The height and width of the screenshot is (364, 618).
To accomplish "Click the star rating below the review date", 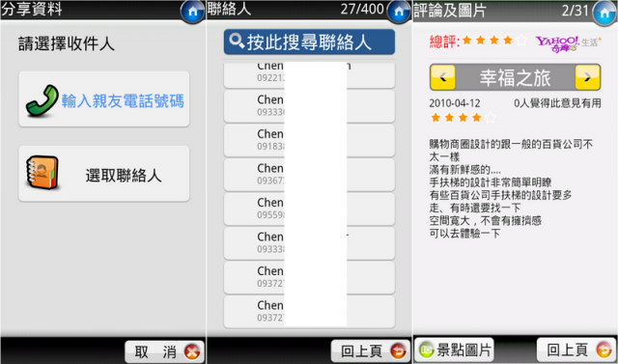I will (x=463, y=118).
